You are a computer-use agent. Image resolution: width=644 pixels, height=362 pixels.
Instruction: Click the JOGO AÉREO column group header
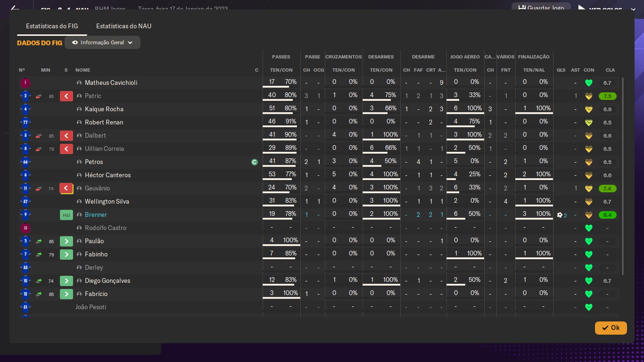(465, 57)
